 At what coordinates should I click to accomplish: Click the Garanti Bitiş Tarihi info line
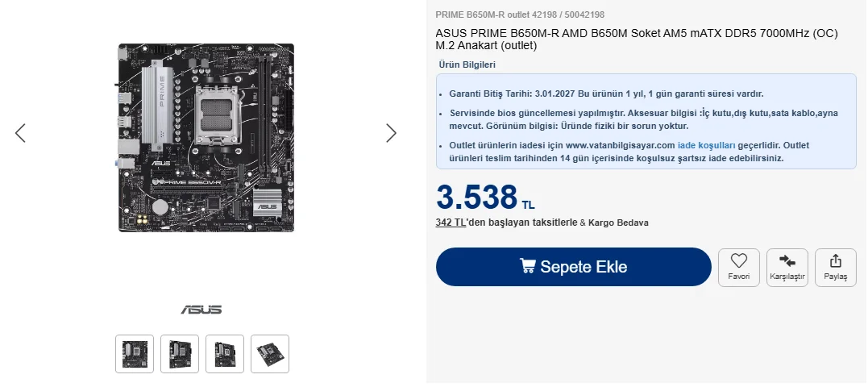tap(606, 94)
